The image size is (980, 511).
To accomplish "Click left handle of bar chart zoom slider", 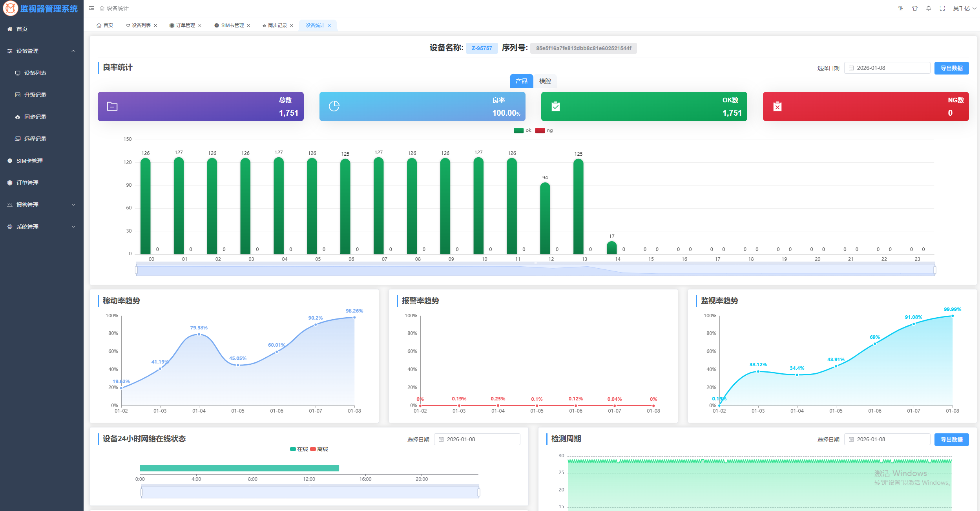I will pos(136,270).
